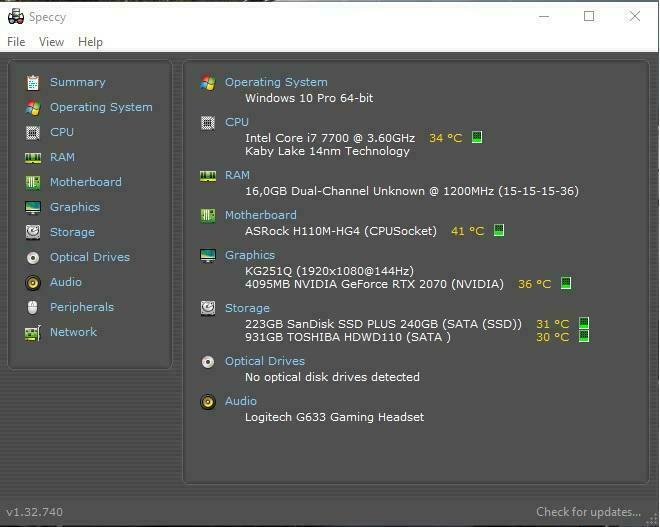
Task: Click the Windows flag icon in main panel
Action: pyautogui.click(x=208, y=83)
